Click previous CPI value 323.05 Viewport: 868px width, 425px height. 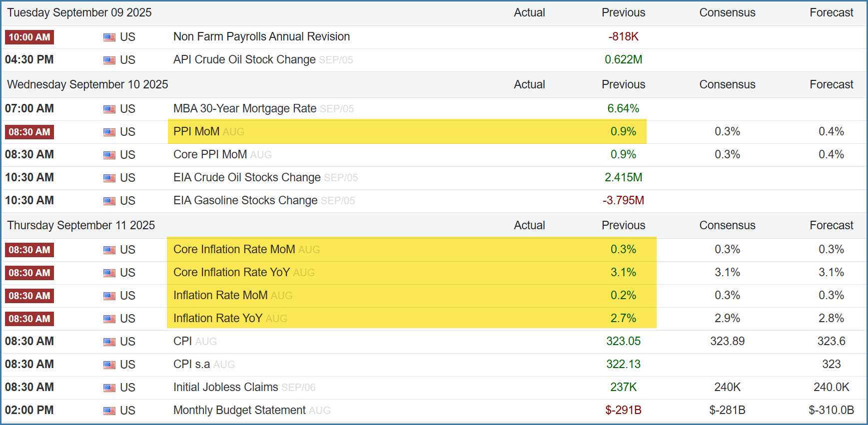[624, 341]
